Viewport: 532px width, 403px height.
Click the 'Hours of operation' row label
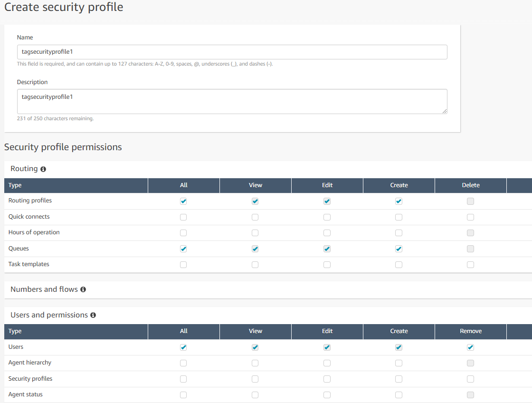point(34,232)
